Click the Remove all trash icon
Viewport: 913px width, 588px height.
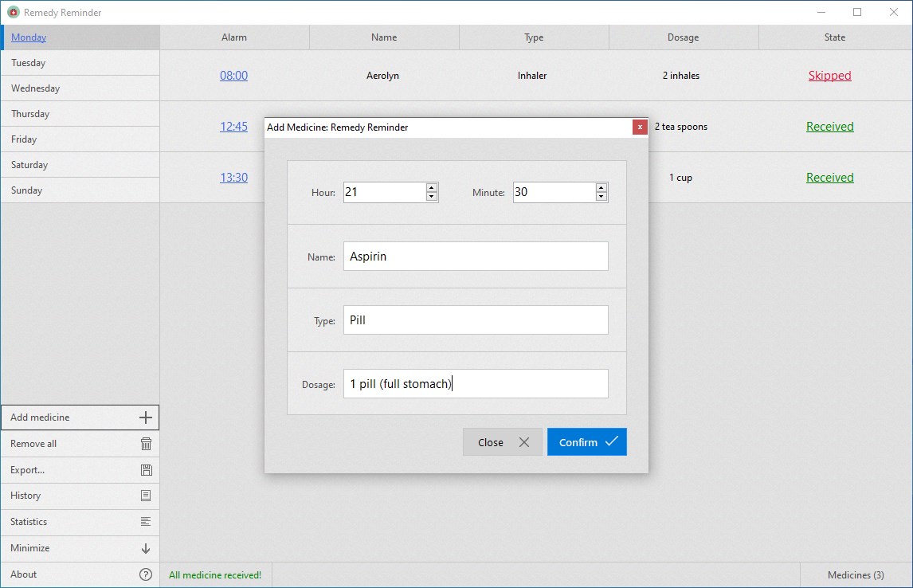tap(146, 444)
